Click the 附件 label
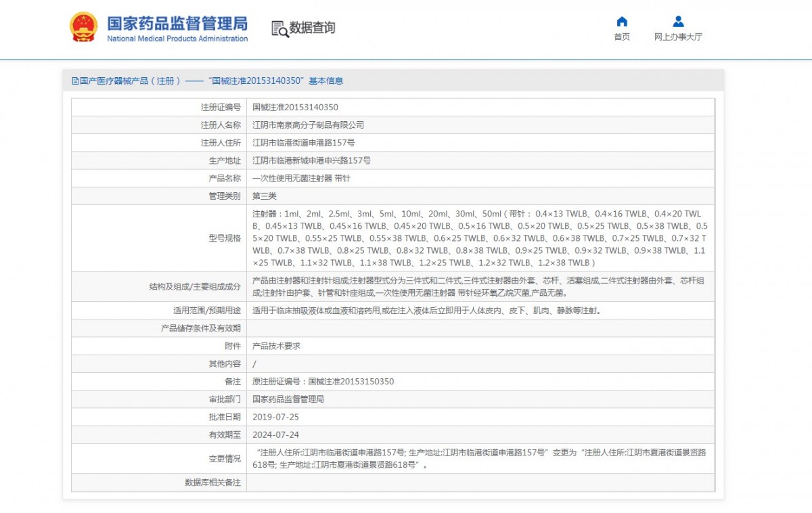This screenshot has height=513, width=812. [233, 346]
